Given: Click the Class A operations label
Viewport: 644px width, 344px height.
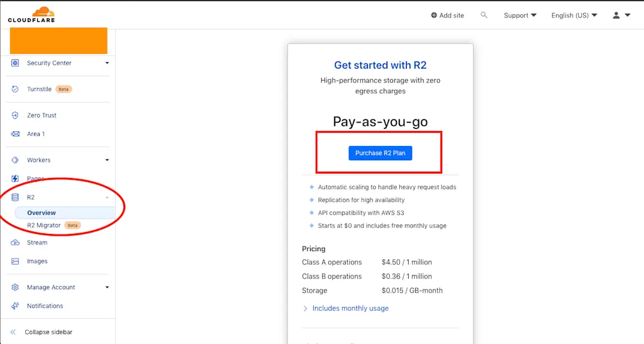Looking at the screenshot, I should [332, 262].
